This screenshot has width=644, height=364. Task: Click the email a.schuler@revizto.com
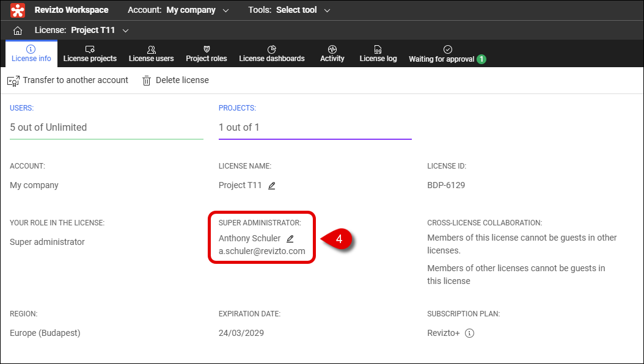pos(262,251)
